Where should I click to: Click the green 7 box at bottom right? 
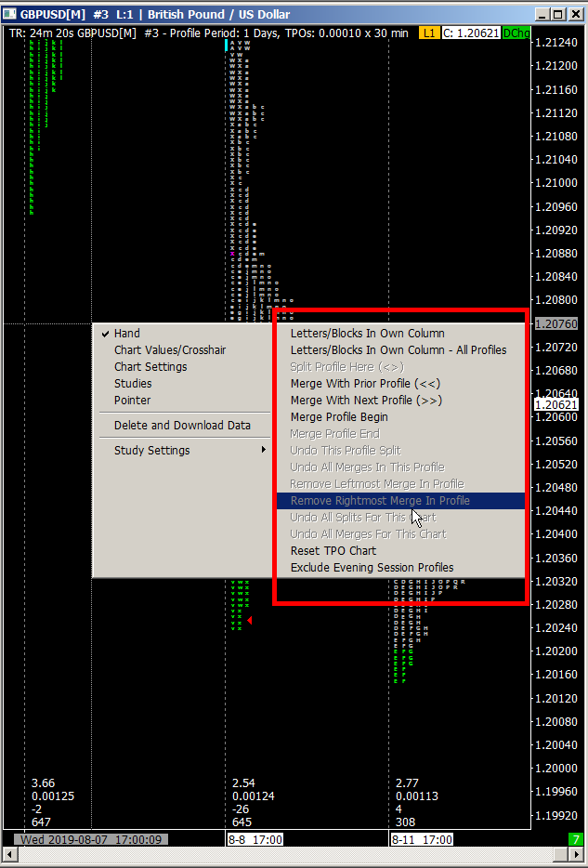pyautogui.click(x=576, y=839)
